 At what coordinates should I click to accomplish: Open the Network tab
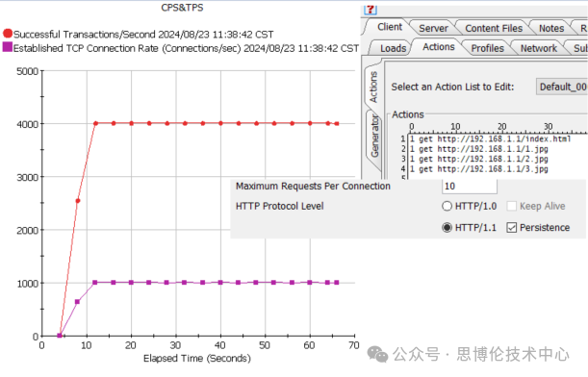click(x=539, y=48)
